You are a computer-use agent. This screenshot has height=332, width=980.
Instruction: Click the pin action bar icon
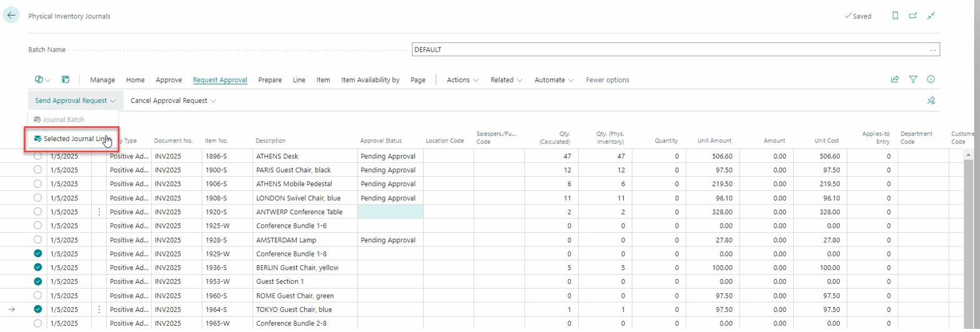[x=931, y=100]
